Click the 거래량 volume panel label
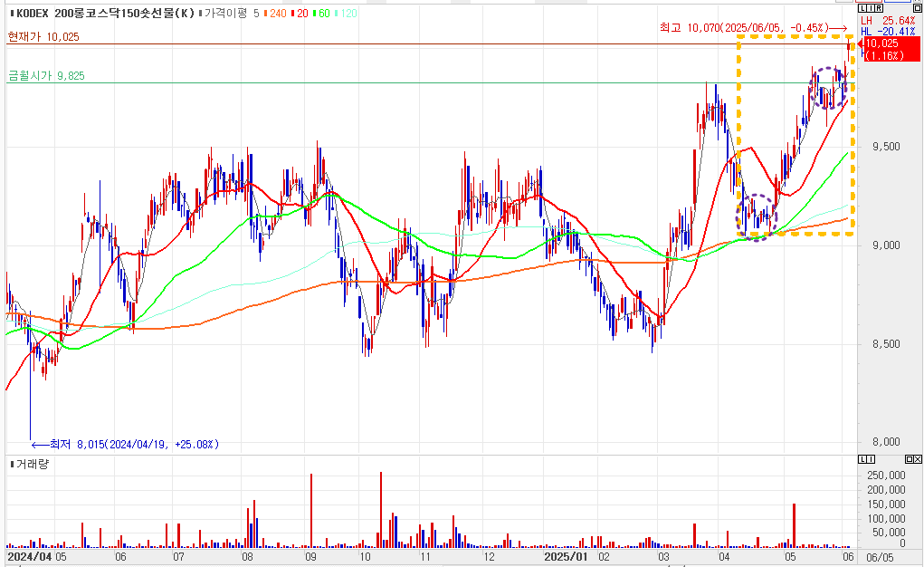The height and width of the screenshot is (567, 924). click(x=32, y=464)
